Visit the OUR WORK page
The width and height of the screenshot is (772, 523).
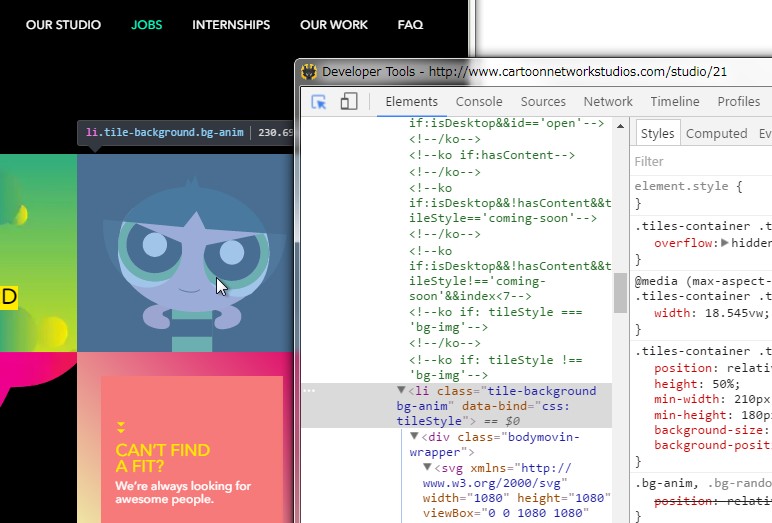[334, 25]
